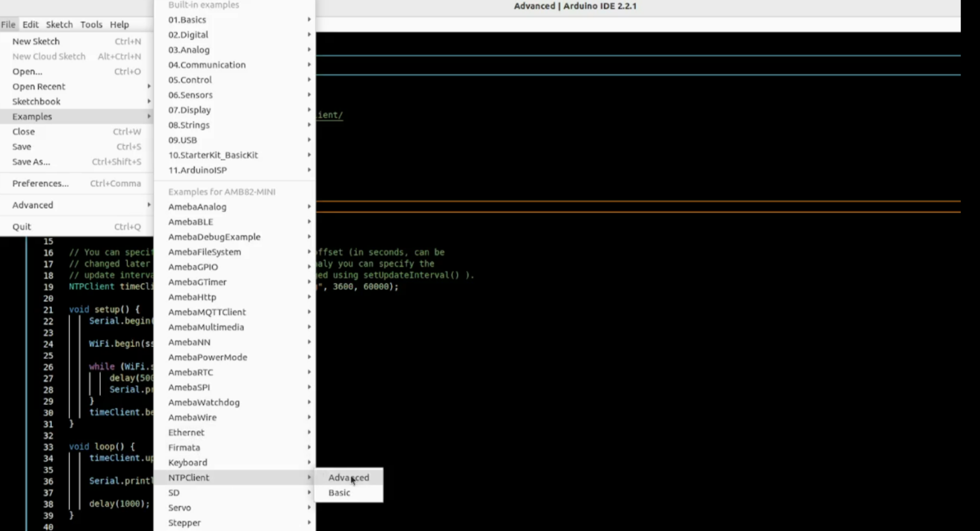Open AmebaSPI examples submenu
980x531 pixels.
(235, 388)
